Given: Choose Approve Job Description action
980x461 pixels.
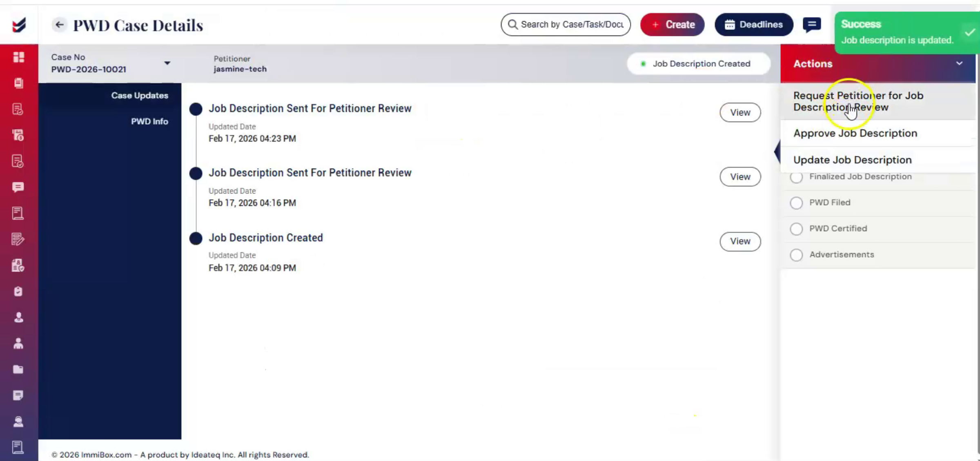Looking at the screenshot, I should pos(855,133).
